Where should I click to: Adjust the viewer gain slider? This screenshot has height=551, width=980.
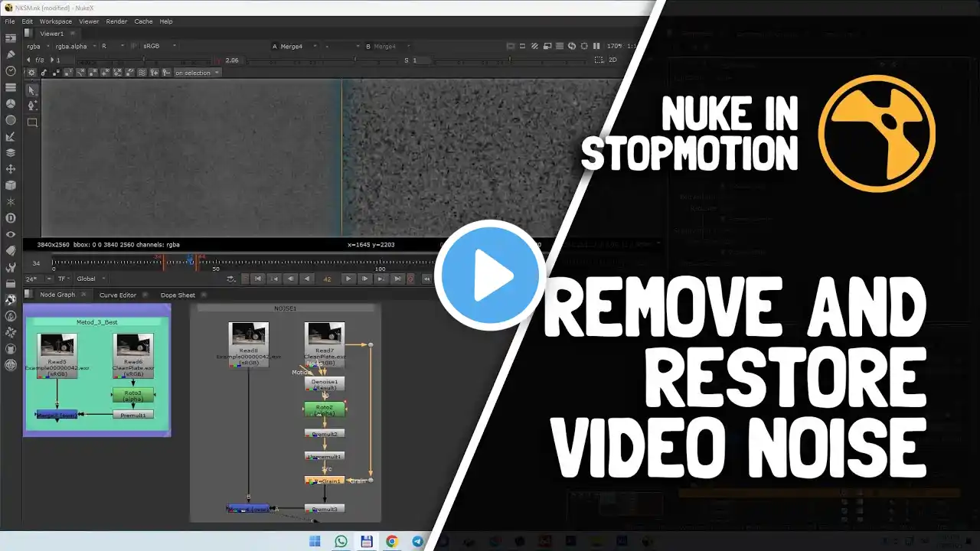[x=142, y=60]
